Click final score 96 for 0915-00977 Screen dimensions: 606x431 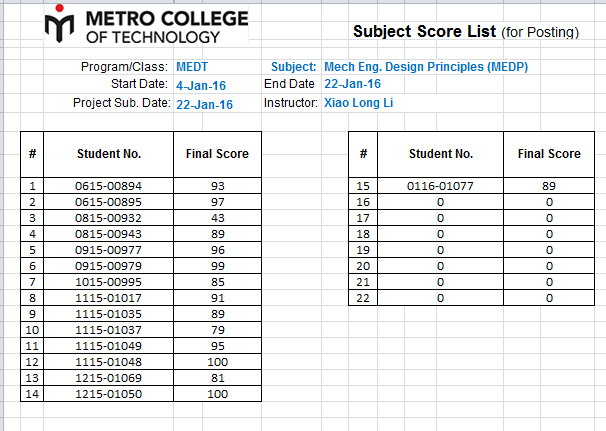coord(217,250)
